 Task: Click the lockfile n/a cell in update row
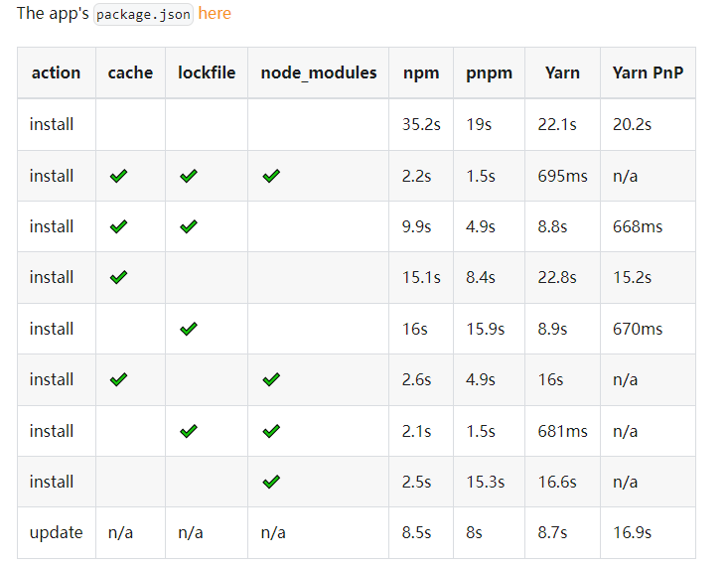[x=191, y=532]
